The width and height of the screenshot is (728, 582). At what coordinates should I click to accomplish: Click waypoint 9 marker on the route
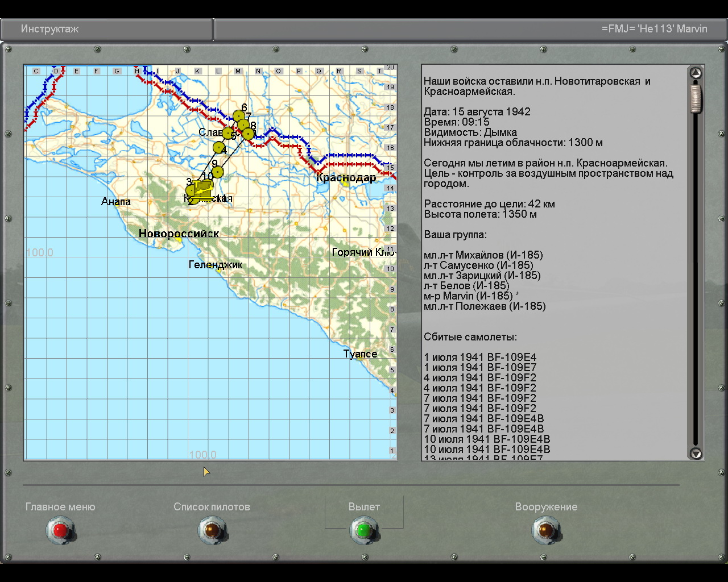217,172
